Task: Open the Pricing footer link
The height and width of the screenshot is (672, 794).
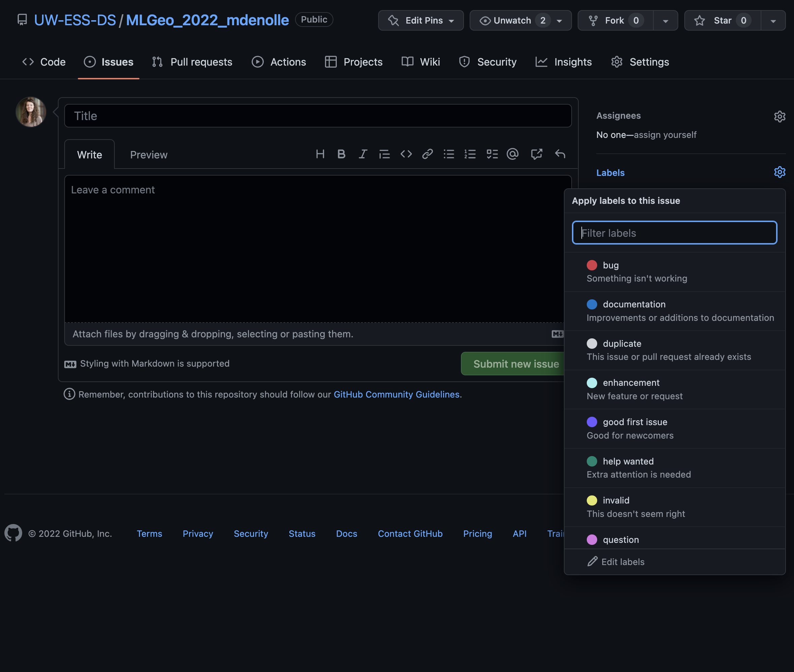Action: tap(477, 533)
